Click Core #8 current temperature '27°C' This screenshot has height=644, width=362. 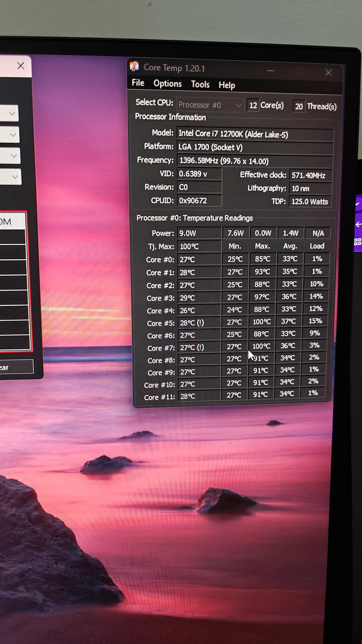pos(199,360)
